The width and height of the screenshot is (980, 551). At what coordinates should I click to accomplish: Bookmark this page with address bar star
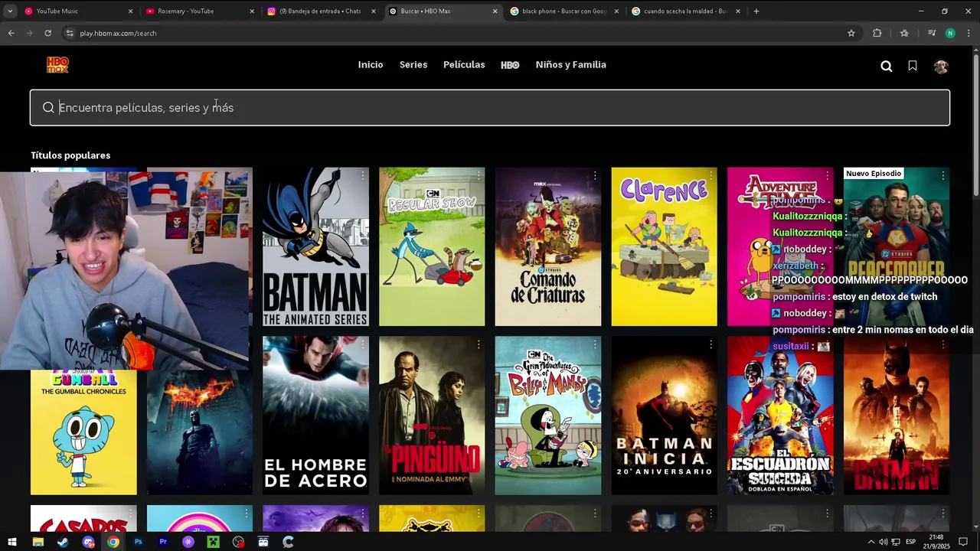851,33
